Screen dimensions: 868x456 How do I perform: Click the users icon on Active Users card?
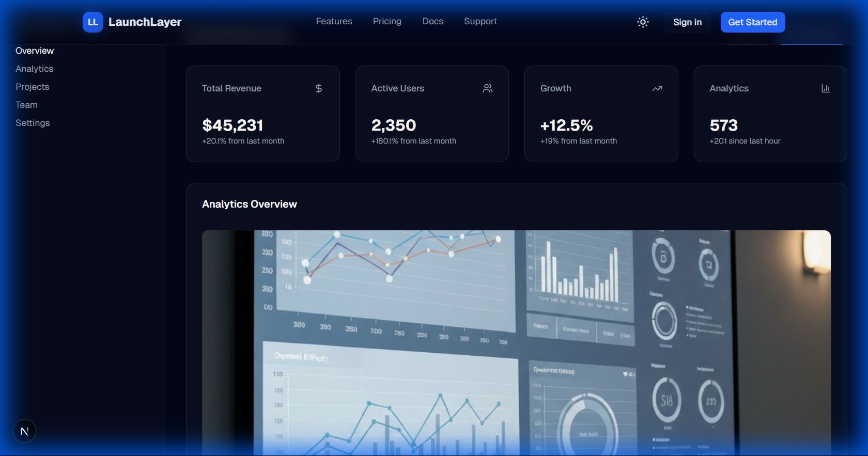click(488, 88)
